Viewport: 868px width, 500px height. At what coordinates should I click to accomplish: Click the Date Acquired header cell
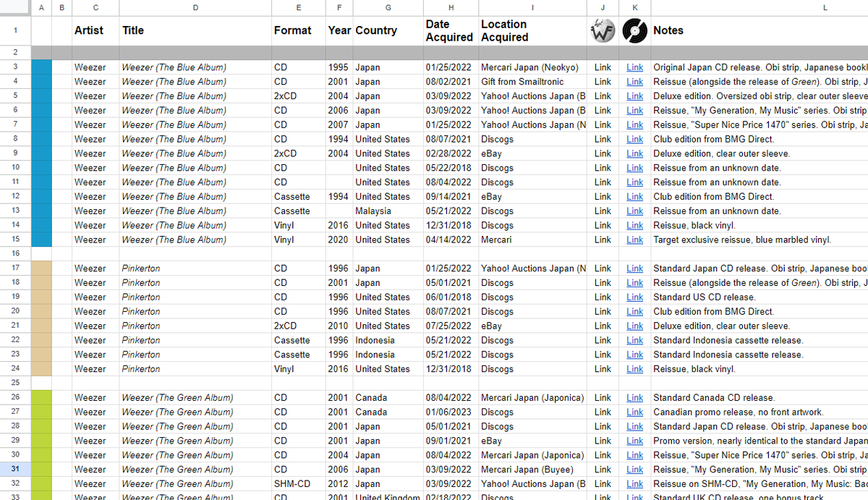451,30
